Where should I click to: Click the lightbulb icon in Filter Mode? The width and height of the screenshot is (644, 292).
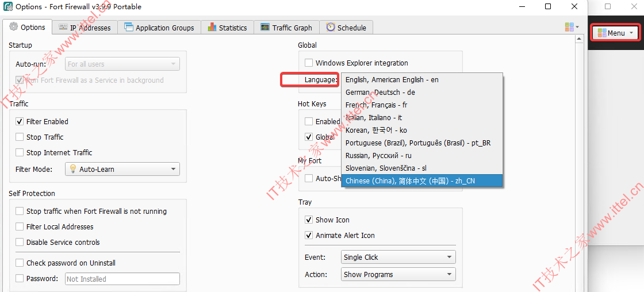point(72,169)
